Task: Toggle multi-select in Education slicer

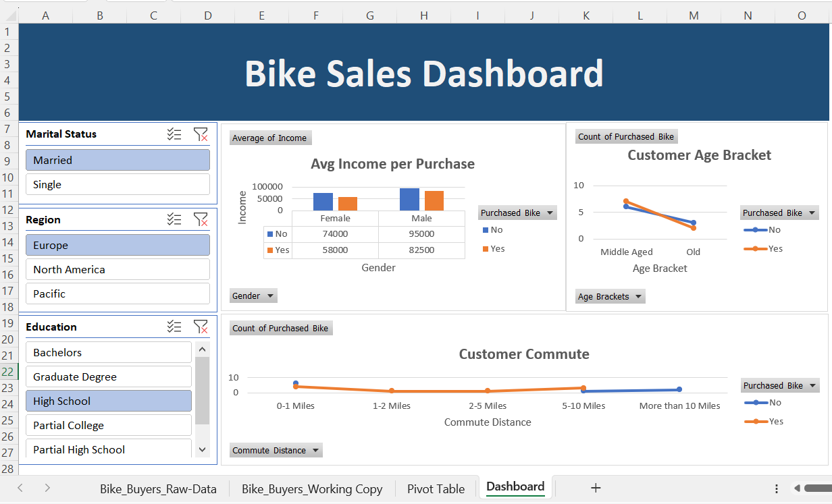Action: 174,327
